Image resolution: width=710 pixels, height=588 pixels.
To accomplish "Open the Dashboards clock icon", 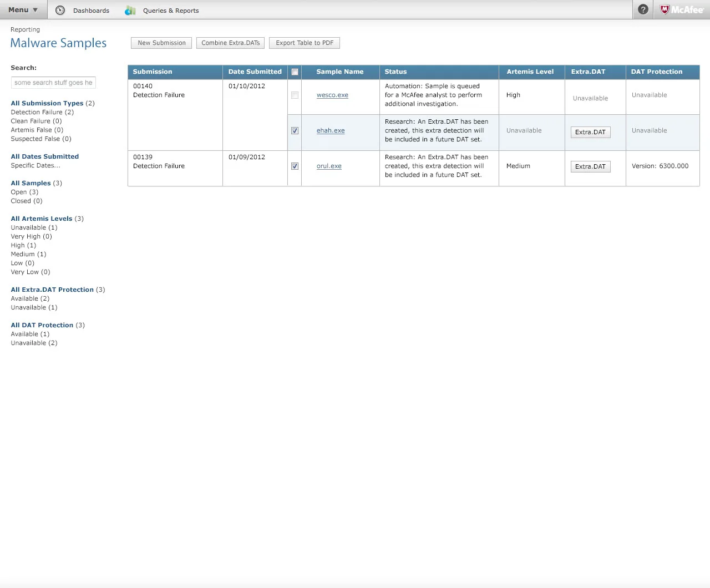I will [x=60, y=10].
